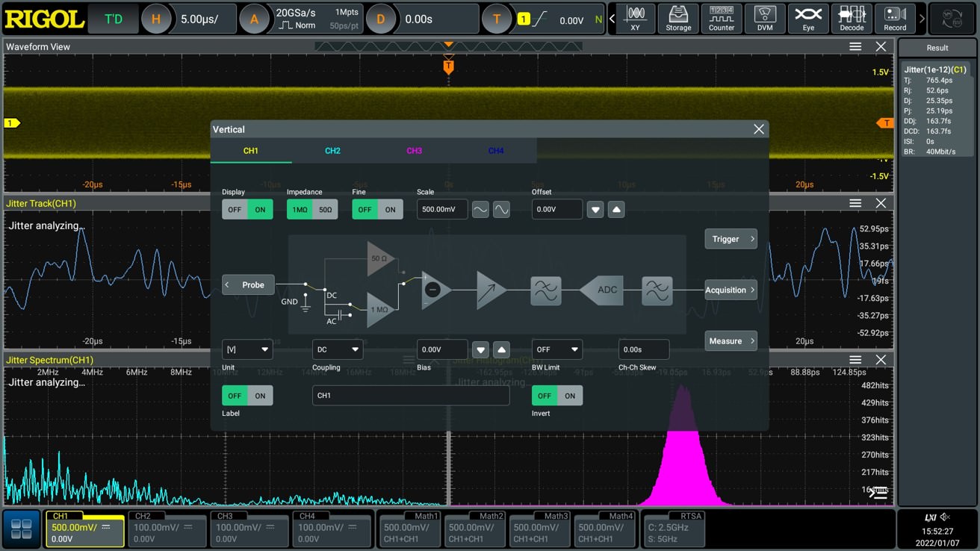Viewport: 980px width, 551px height.
Task: Decrease the Bias value with down arrow
Action: coord(480,349)
